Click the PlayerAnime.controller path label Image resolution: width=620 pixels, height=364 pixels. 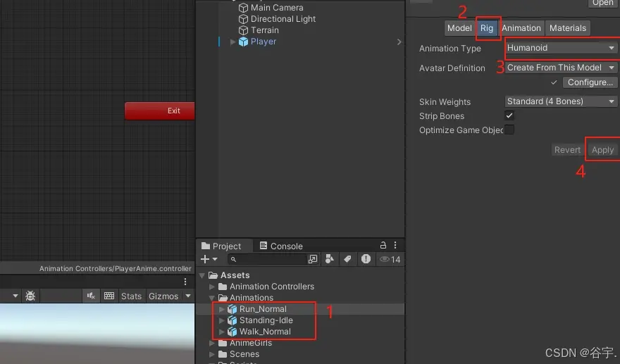tap(115, 268)
